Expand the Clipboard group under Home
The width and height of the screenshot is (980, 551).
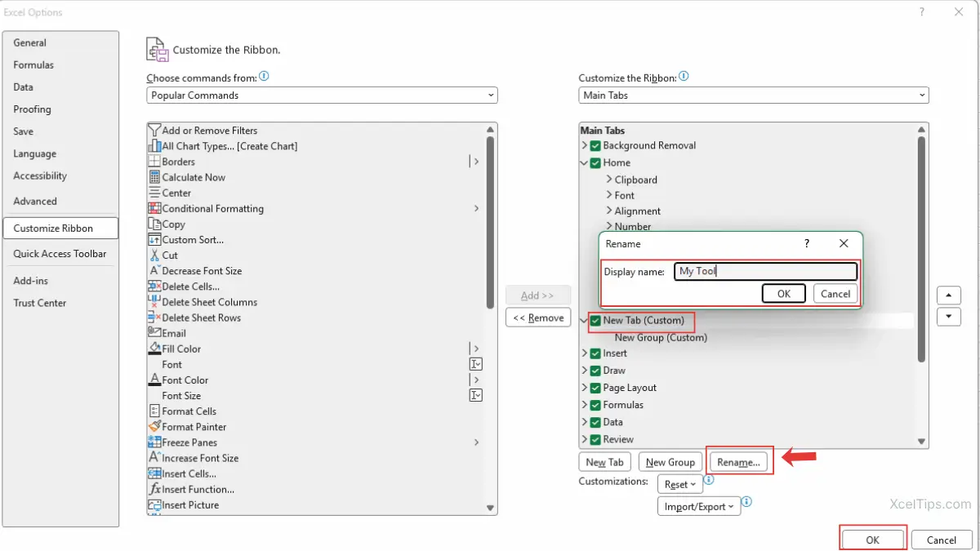(x=609, y=180)
